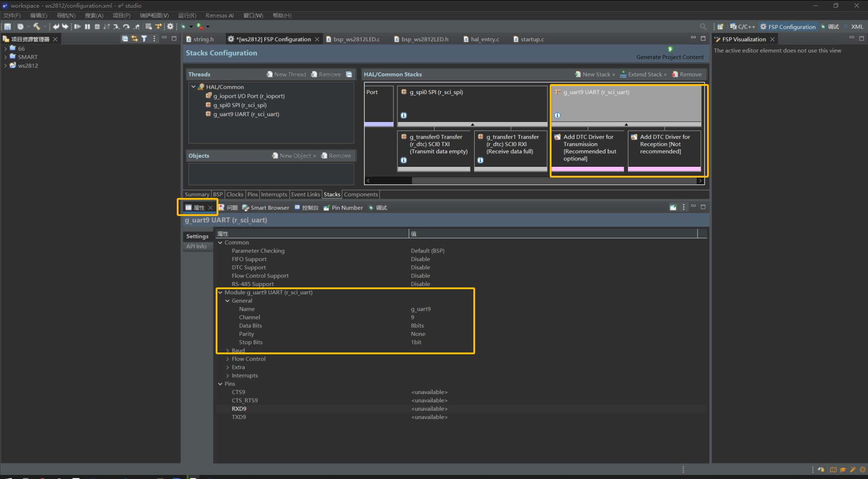Expand the SMART project node
This screenshot has height=479, width=868.
[5, 57]
